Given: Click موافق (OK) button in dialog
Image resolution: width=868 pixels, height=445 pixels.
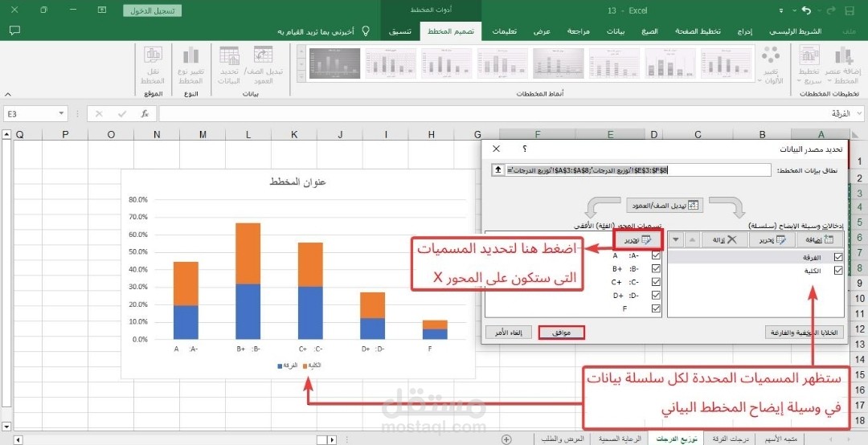Looking at the screenshot, I should click(562, 332).
